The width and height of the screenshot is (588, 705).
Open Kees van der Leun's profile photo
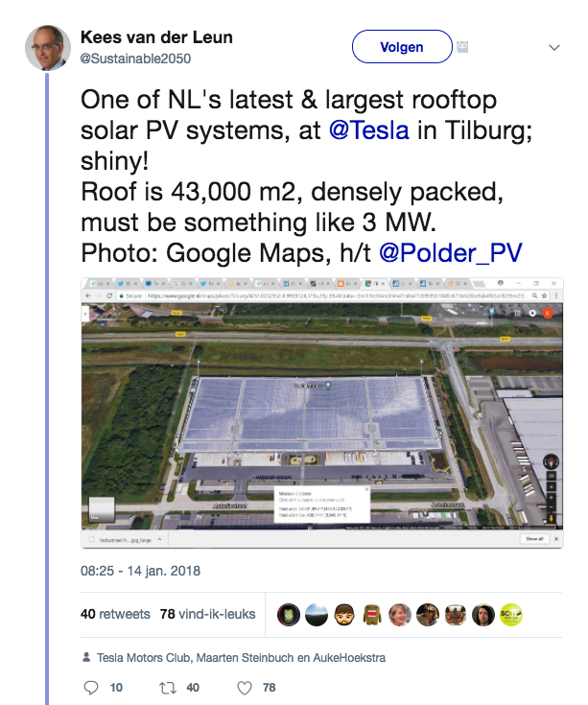pyautogui.click(x=48, y=48)
